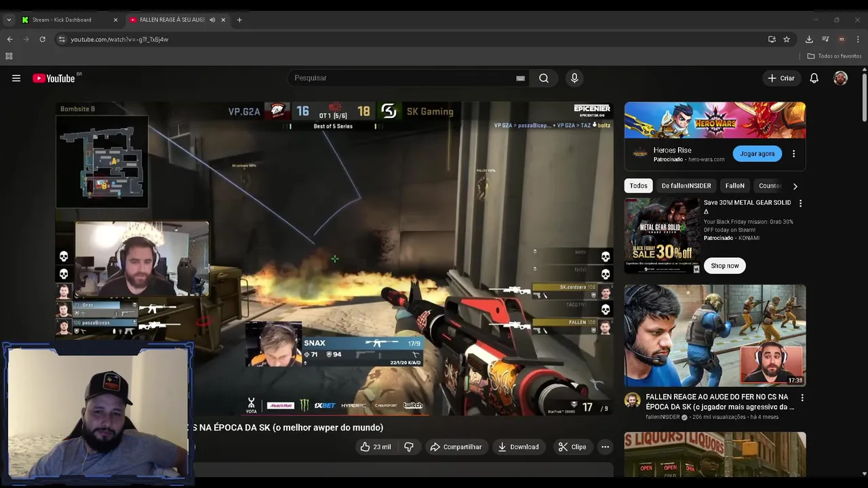Open 'FALLEN REAGE AO AUGE DO FER' title
This screenshot has width=868, height=488.
[719, 402]
